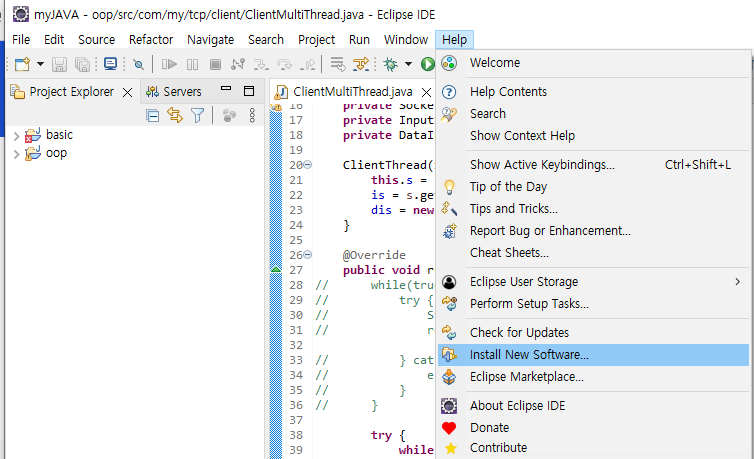The image size is (754, 459).
Task: Open the File menu
Action: (x=21, y=39)
